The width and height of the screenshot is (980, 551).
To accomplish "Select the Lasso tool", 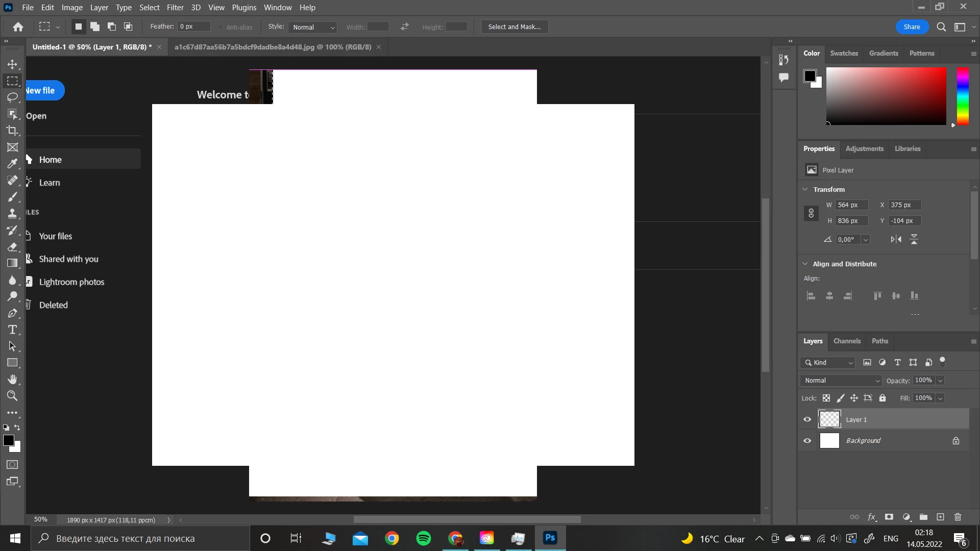I will (x=12, y=97).
